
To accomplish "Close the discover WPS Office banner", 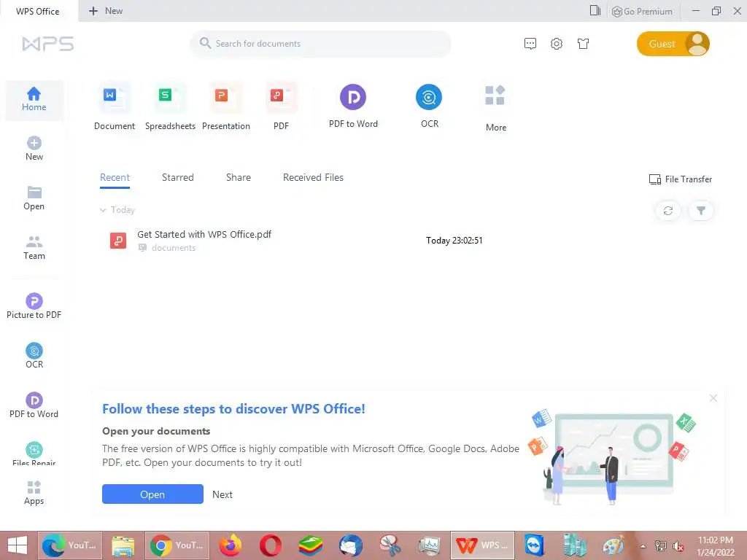I will 713,398.
